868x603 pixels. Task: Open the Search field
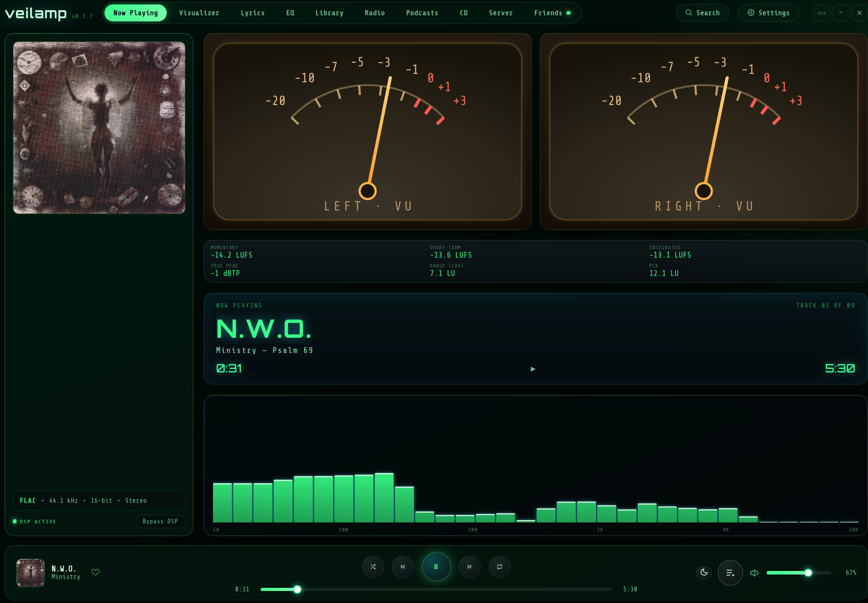click(x=703, y=13)
